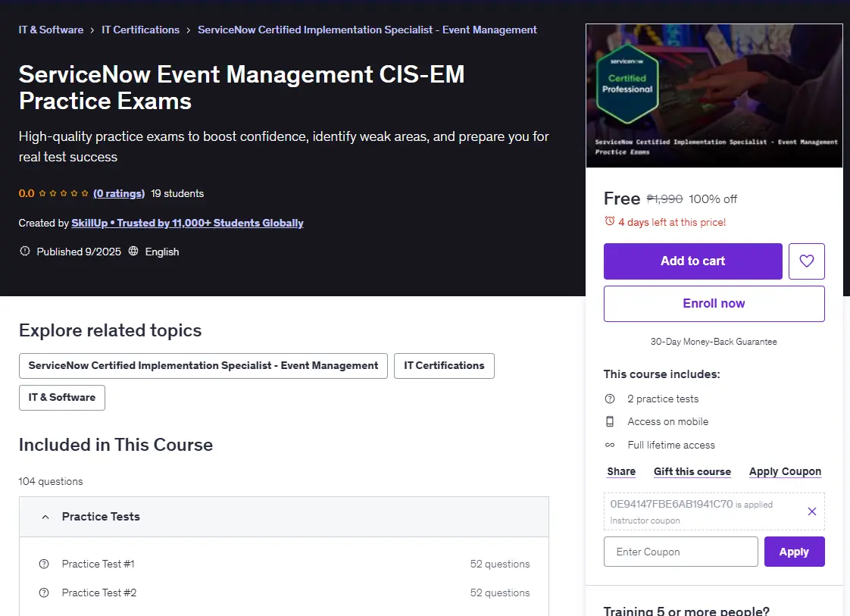Viewport: 850px width, 616px height.
Task: Click the star rating icons
Action: pos(64,193)
